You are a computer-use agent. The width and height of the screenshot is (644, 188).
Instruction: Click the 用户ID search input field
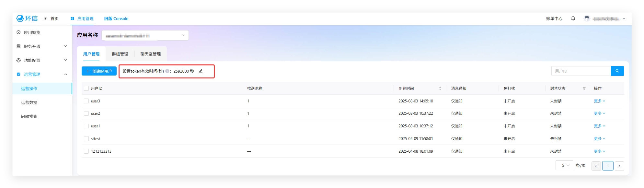(x=581, y=71)
